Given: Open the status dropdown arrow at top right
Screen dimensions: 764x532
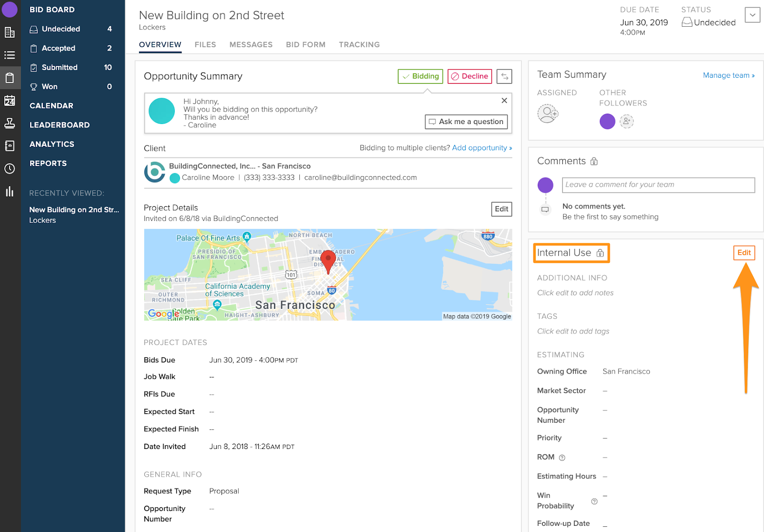Looking at the screenshot, I should [752, 15].
